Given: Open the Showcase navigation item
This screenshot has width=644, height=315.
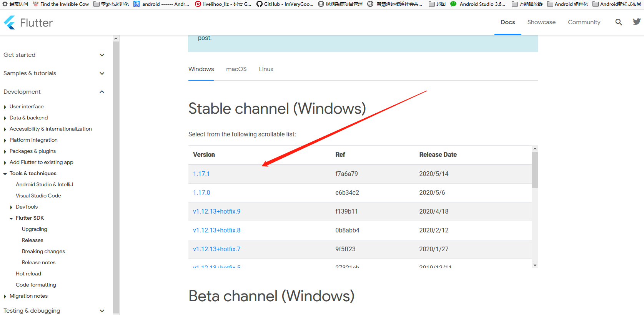Looking at the screenshot, I should pos(541,22).
